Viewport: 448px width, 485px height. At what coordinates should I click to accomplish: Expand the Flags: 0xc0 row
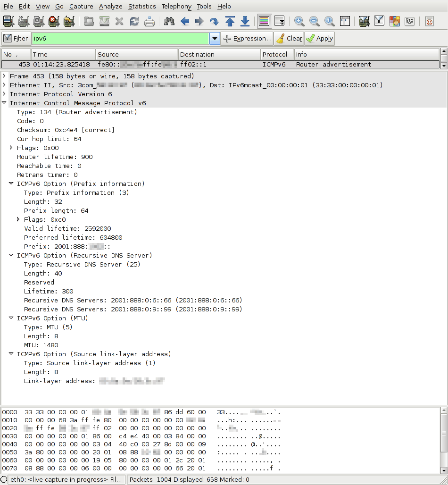click(x=18, y=219)
